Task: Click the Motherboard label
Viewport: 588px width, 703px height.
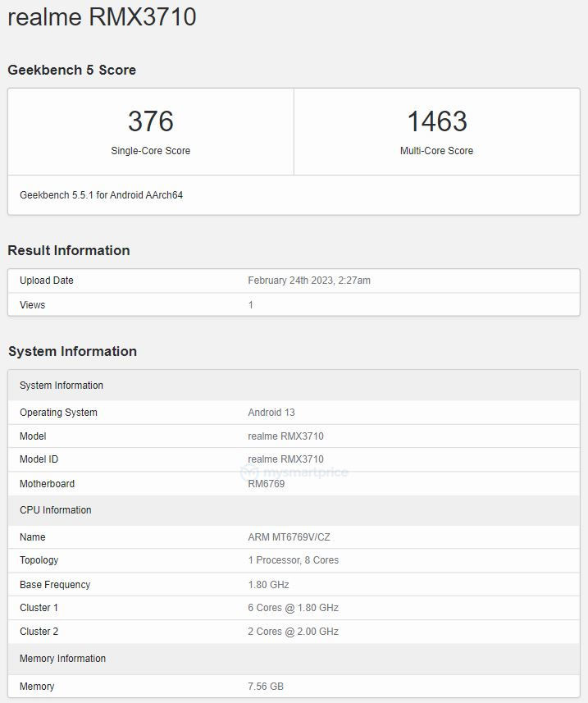Action: pyautogui.click(x=47, y=484)
